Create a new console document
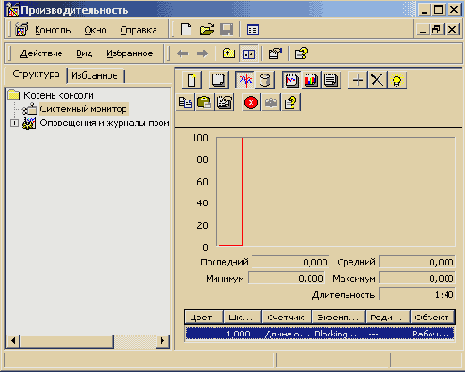Screen dimensions: 465x372 click(x=186, y=29)
